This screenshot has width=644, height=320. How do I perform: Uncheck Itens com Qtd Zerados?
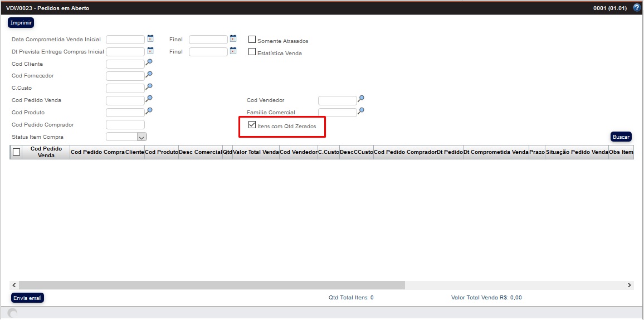252,125
